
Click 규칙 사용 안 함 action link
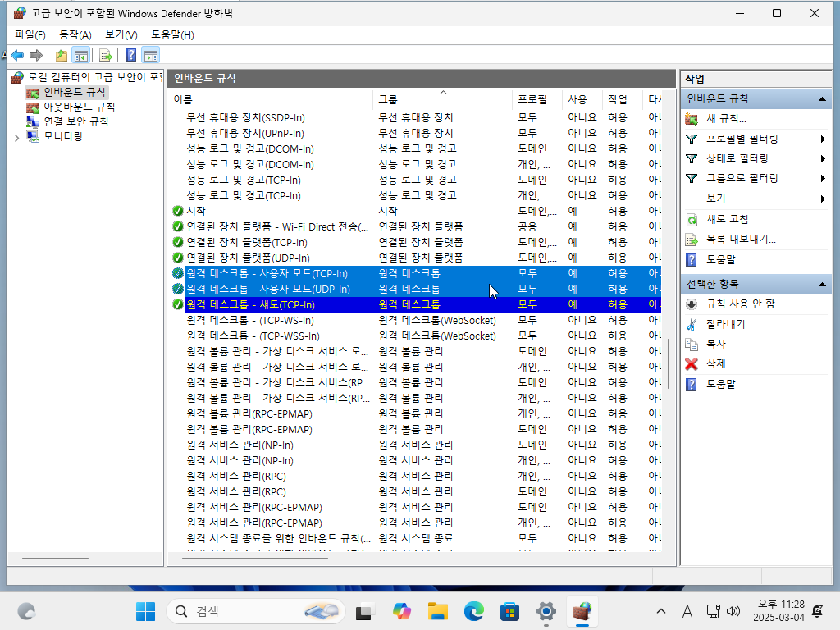click(x=741, y=304)
